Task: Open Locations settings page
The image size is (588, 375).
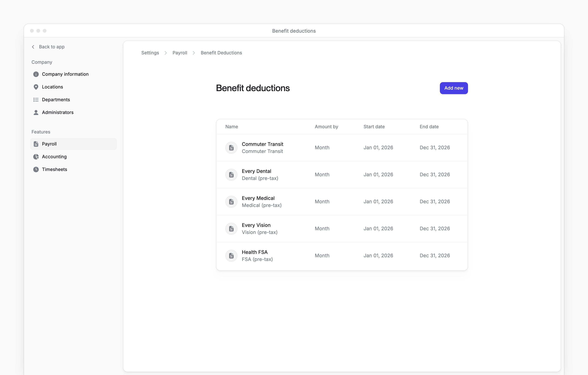Action: point(73,87)
